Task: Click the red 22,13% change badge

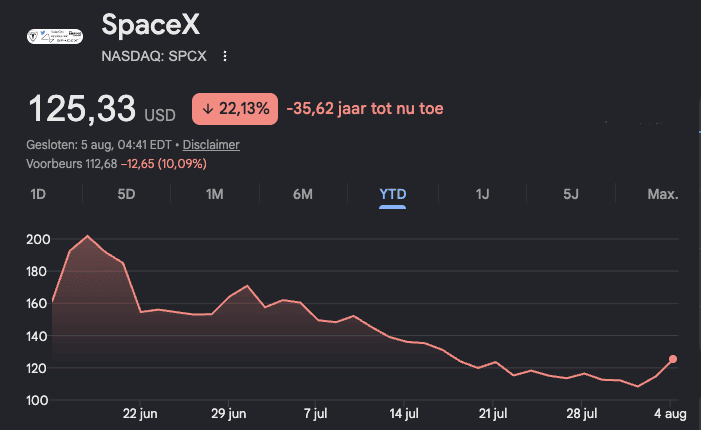Action: point(235,109)
